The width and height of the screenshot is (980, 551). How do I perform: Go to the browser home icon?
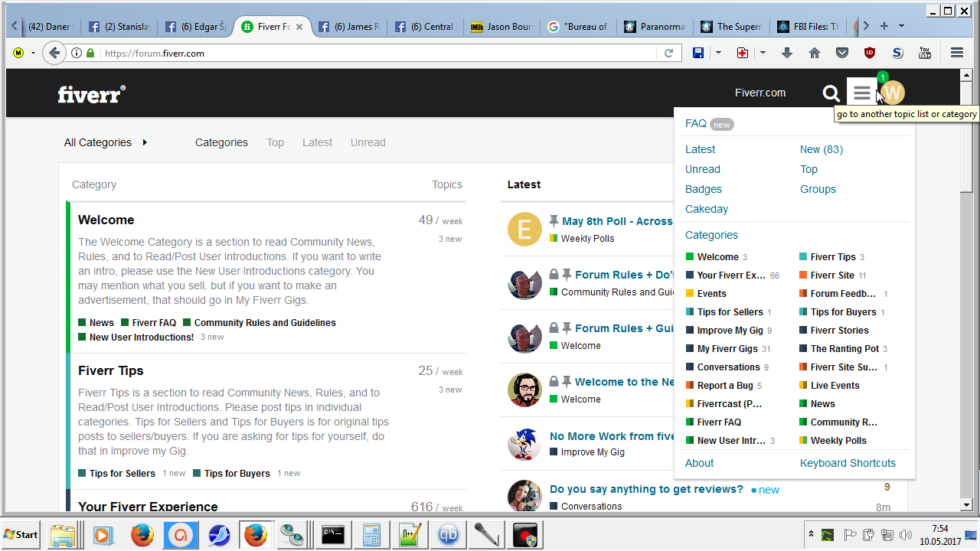tap(815, 53)
